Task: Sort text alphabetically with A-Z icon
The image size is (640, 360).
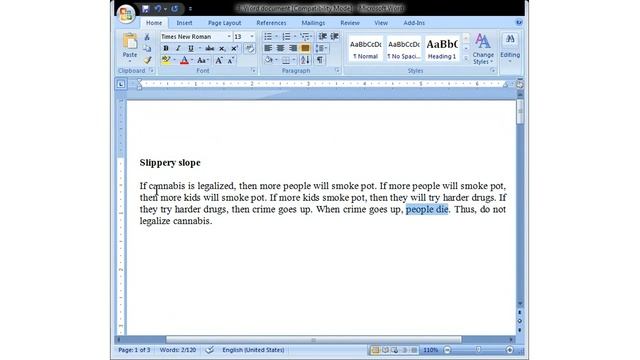Action: click(305, 60)
